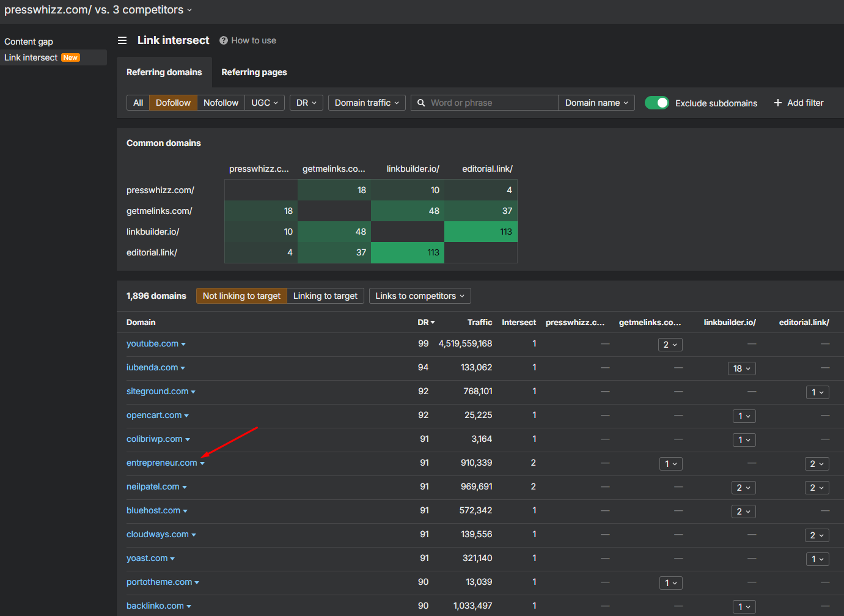Expand youtube.com getmelinks links count 2
The image size is (844, 616).
670,345
